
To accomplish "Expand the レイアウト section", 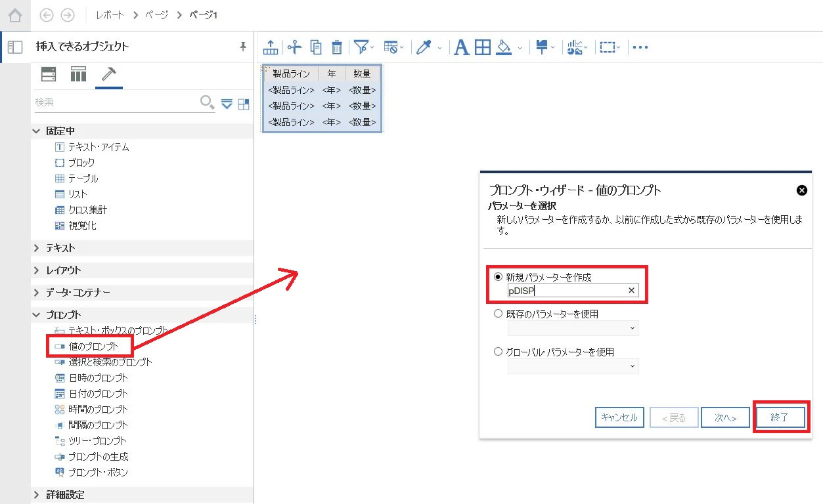I will pyautogui.click(x=37, y=270).
